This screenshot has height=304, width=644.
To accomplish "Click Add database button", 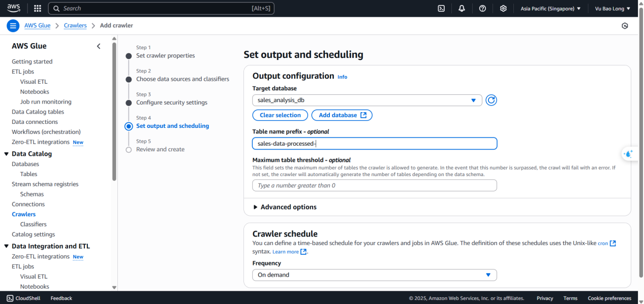I will (x=342, y=115).
